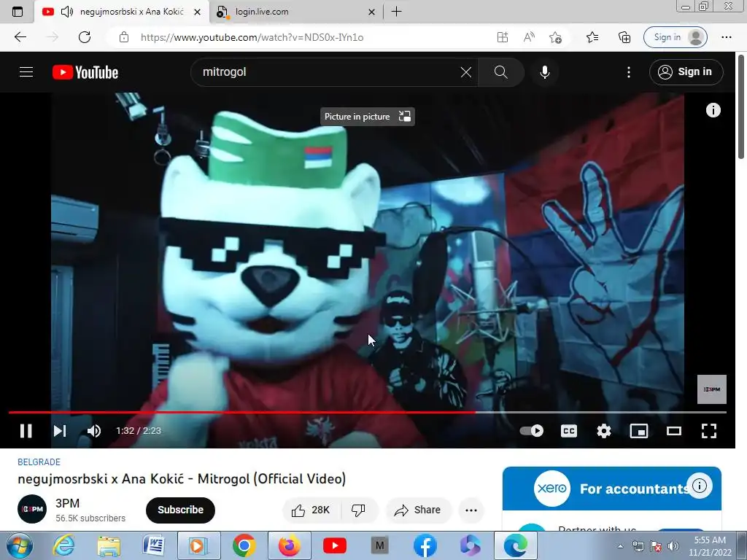Viewport: 747px width, 560px height.
Task: Open the video info card icon
Action: pyautogui.click(x=713, y=111)
